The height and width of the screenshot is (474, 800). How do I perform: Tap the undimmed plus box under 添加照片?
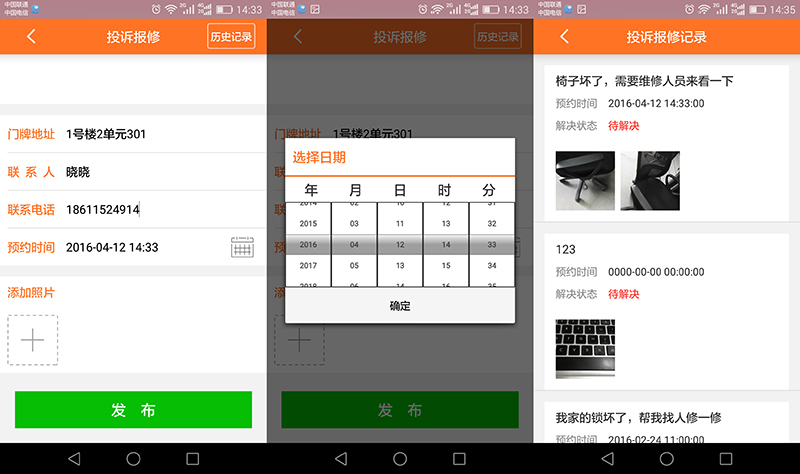click(x=33, y=340)
